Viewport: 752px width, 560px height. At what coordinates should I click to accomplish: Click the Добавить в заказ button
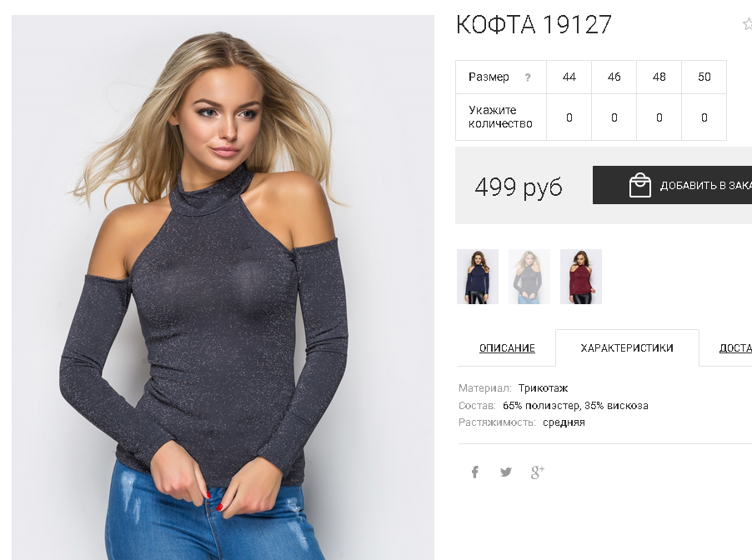[673, 185]
